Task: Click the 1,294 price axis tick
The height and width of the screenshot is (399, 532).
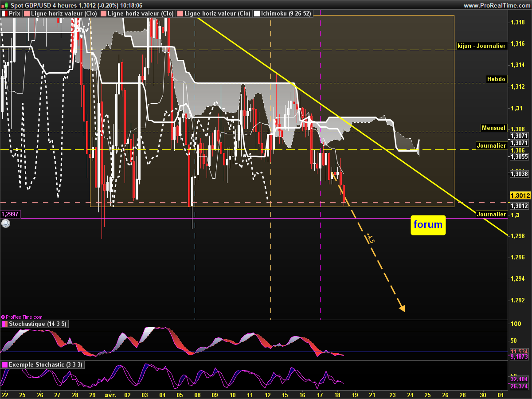Action: (x=518, y=278)
